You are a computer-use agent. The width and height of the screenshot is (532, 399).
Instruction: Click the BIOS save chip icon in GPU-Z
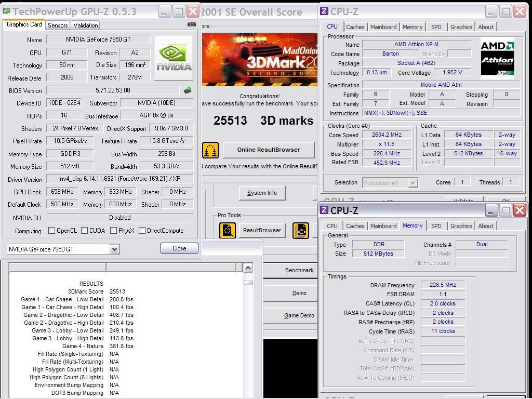(187, 90)
